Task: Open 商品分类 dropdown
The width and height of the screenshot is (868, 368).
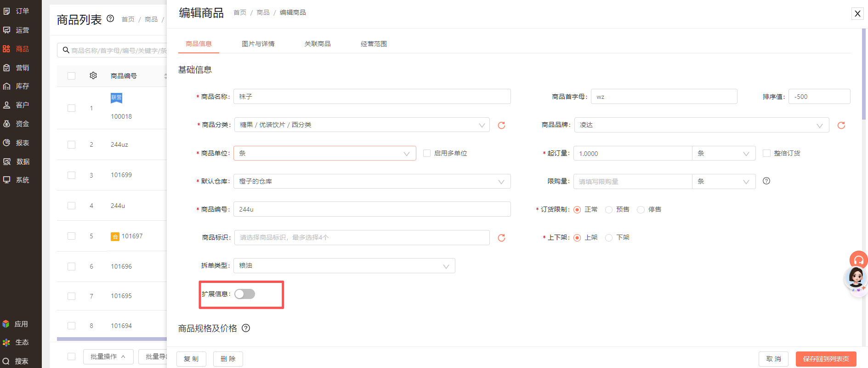Action: pyautogui.click(x=362, y=125)
